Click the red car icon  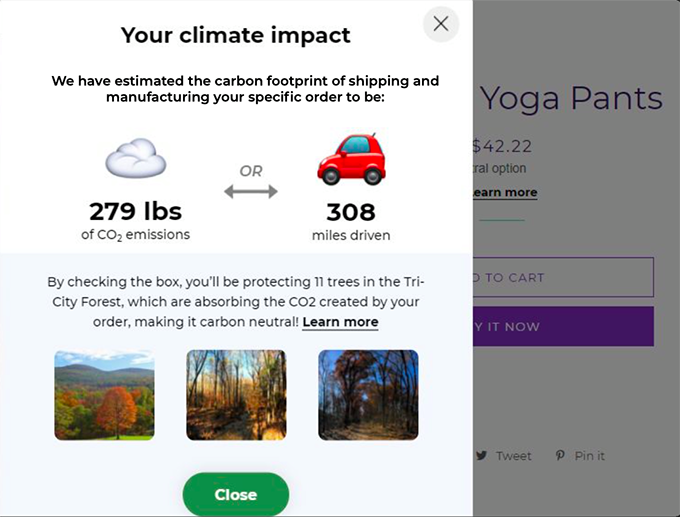(x=351, y=159)
